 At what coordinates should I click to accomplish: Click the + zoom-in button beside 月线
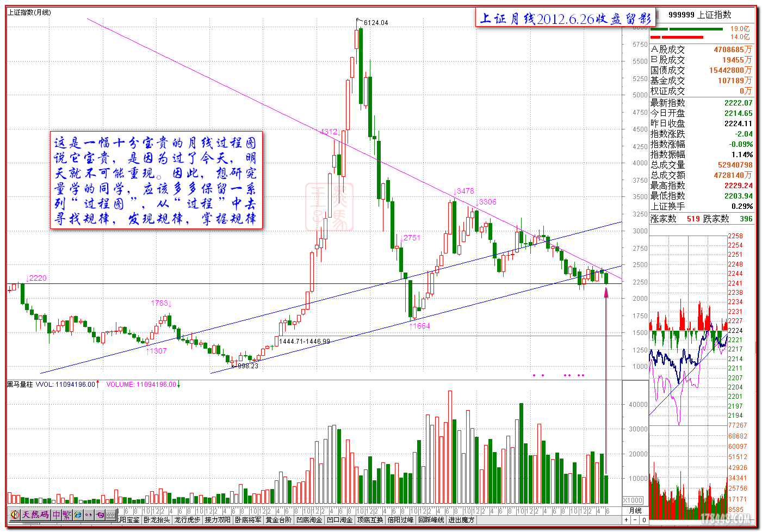(626, 520)
